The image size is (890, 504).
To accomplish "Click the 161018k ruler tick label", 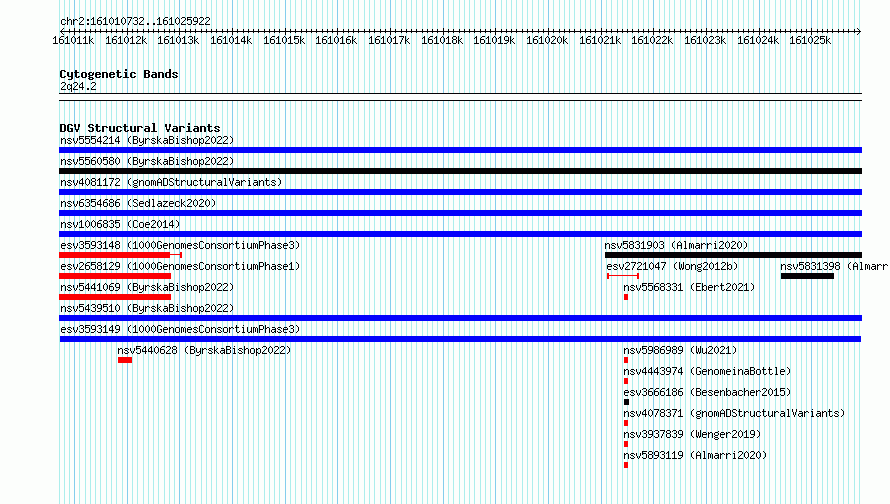I will (442, 40).
